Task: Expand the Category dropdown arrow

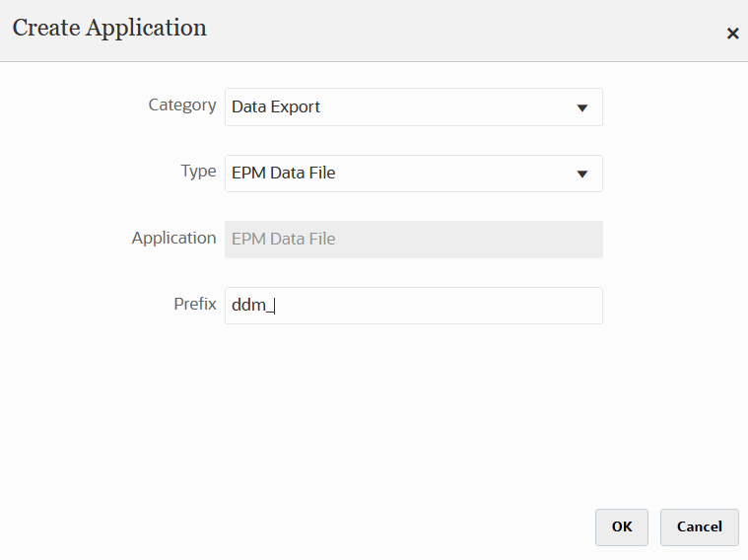Action: [x=581, y=107]
